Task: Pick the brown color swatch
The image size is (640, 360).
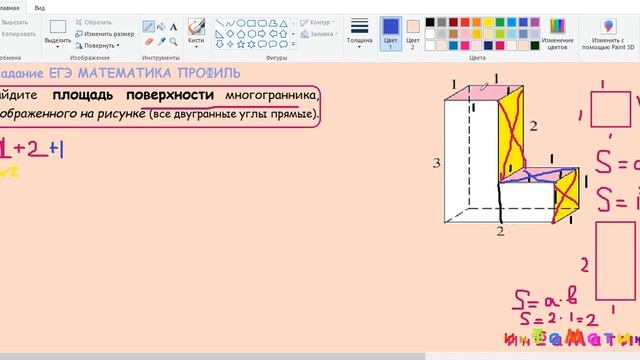Action: [453, 34]
